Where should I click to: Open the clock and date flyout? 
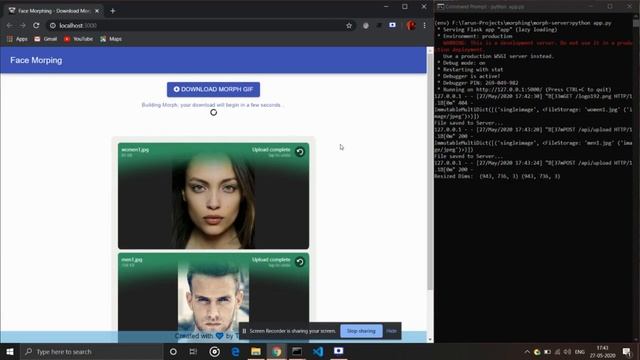(602, 351)
